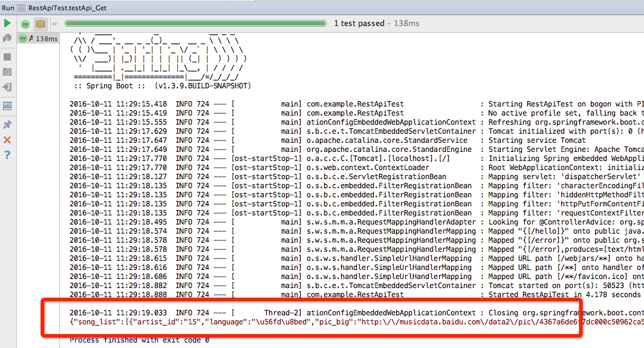
Task: Click the song_list JSON output line
Action: coord(357,322)
